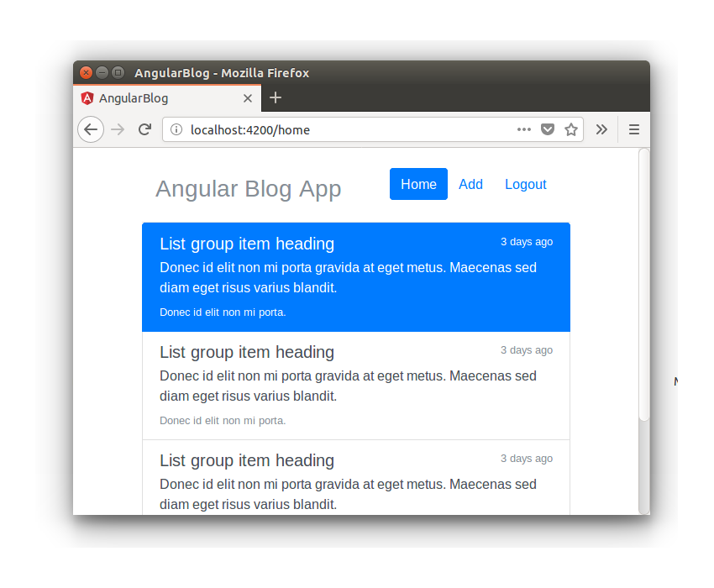Screen dimensions: 714x588
Task: Click '3 days ago' in the second item
Action: [x=527, y=350]
